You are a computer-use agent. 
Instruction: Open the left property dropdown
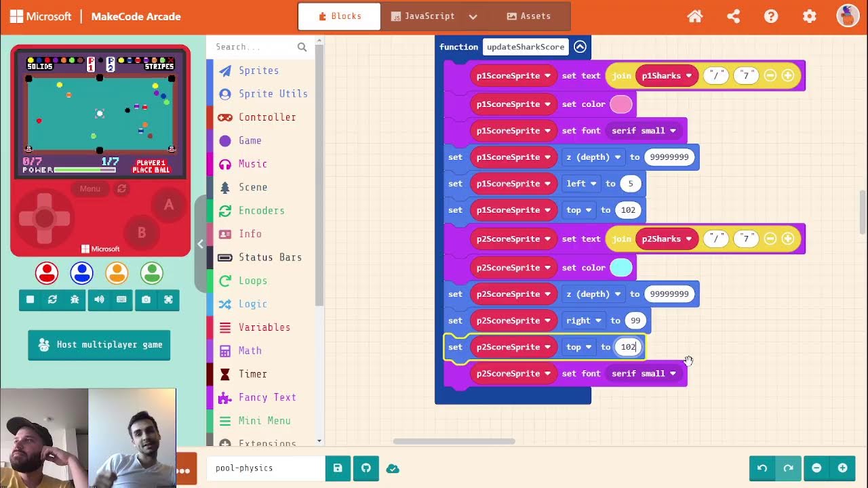click(583, 184)
